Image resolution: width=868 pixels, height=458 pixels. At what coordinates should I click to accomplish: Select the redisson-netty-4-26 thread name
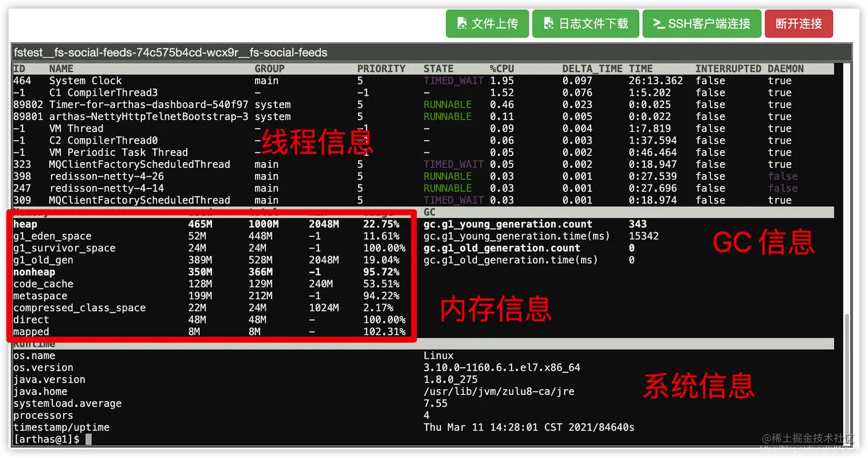[107, 176]
